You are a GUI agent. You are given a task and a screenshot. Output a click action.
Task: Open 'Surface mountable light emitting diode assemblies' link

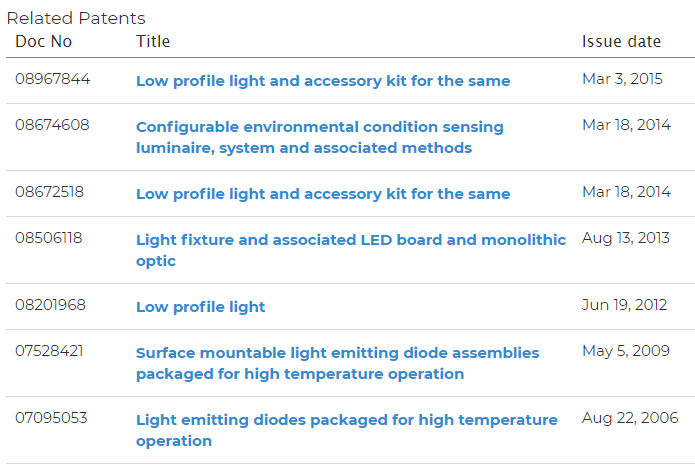click(337, 363)
